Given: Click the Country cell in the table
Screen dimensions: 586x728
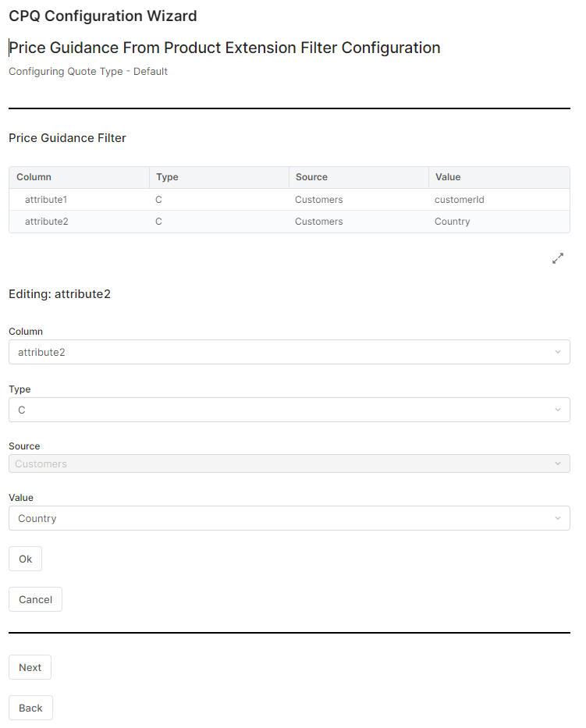Looking at the screenshot, I should point(453,222).
